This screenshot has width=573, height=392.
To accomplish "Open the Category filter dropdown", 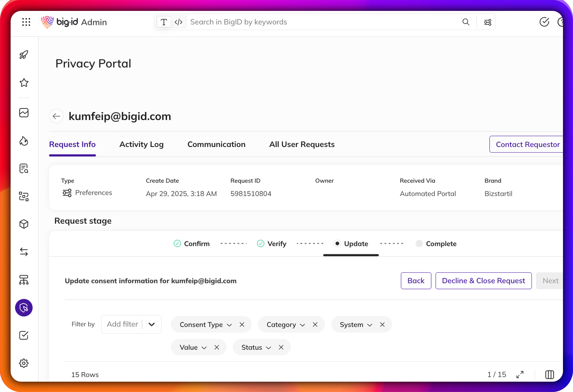I will coord(303,325).
